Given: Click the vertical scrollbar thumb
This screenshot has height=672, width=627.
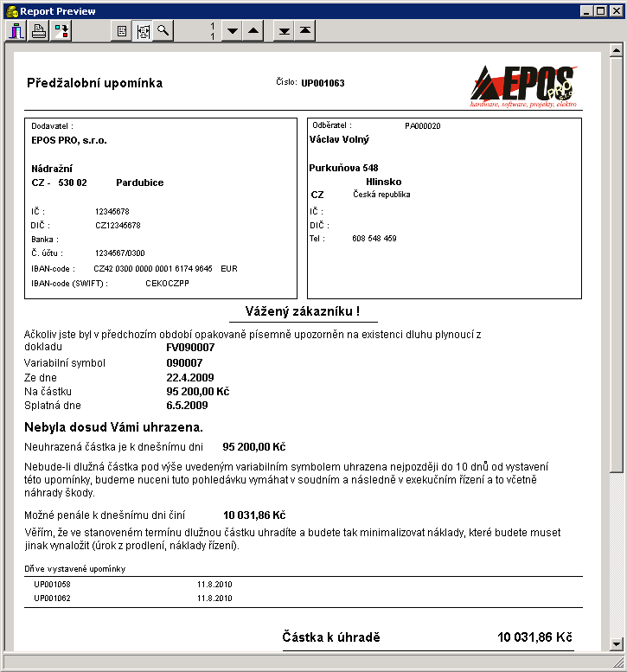Looking at the screenshot, I should 616,259.
